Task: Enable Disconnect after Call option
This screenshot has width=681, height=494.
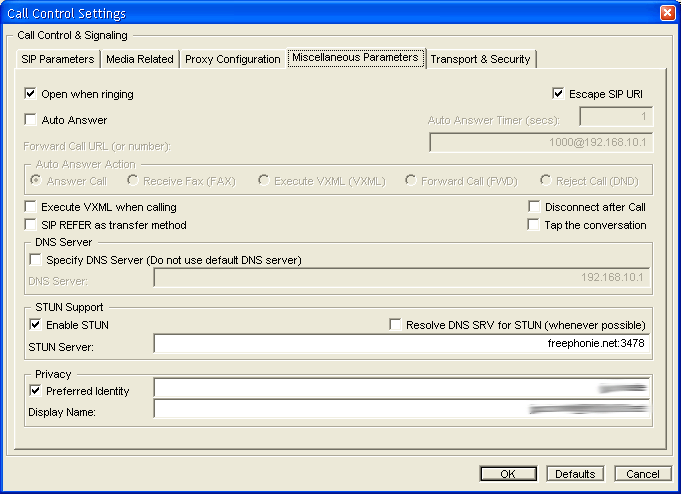Action: [534, 207]
